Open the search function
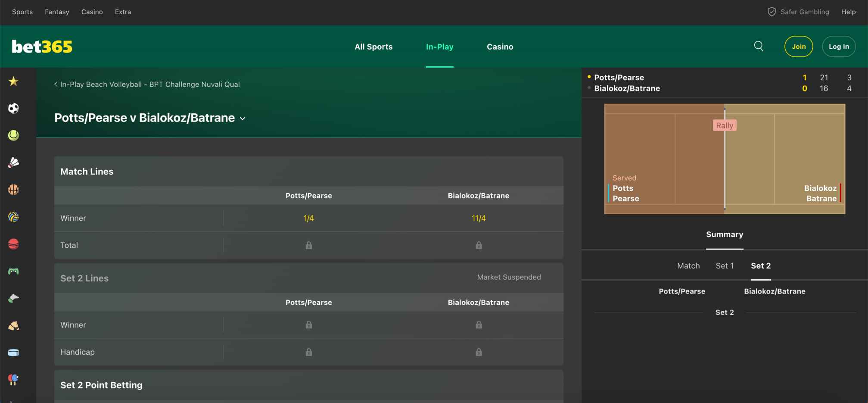Image resolution: width=868 pixels, height=403 pixels. tap(759, 46)
